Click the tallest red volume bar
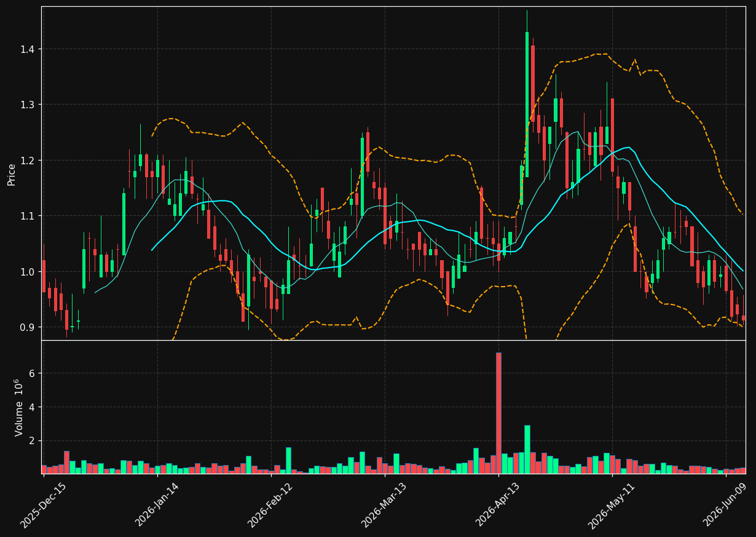 pos(498,413)
